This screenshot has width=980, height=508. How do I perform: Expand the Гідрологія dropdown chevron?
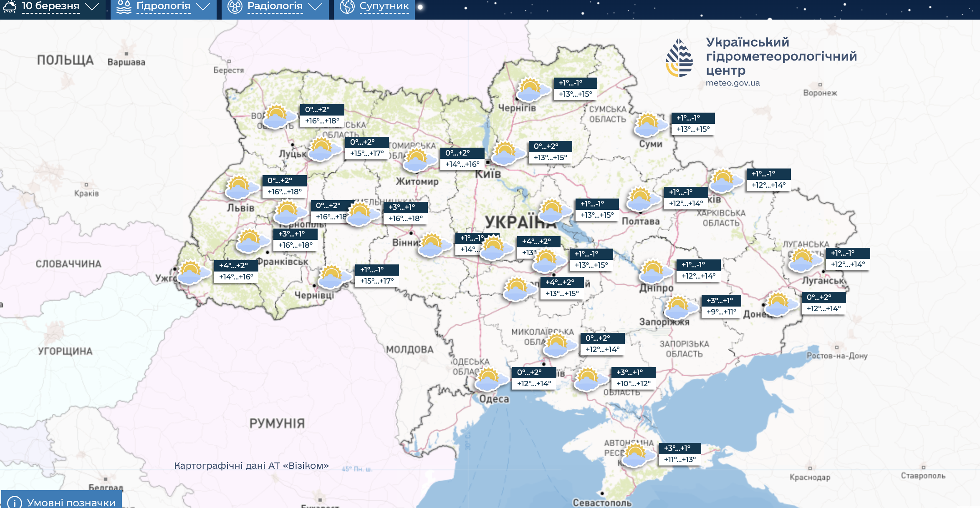[x=203, y=7]
